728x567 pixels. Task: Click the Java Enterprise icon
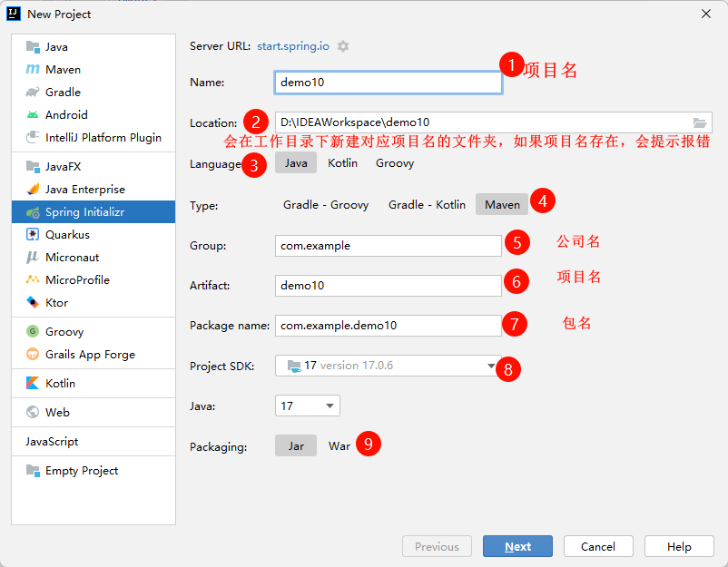[33, 190]
